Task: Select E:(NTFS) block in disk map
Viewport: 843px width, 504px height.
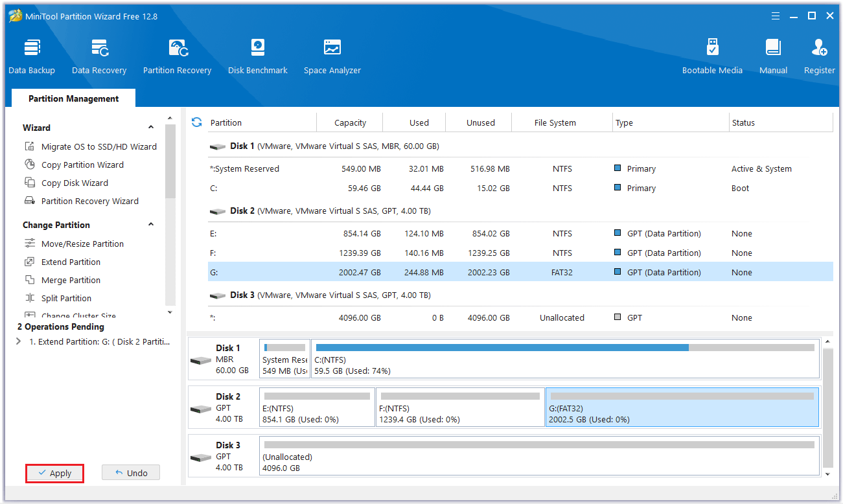Action: click(x=317, y=407)
